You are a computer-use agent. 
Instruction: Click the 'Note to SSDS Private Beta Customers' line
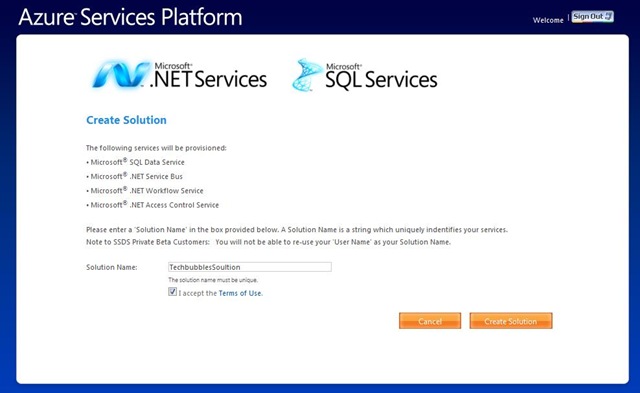(x=268, y=242)
